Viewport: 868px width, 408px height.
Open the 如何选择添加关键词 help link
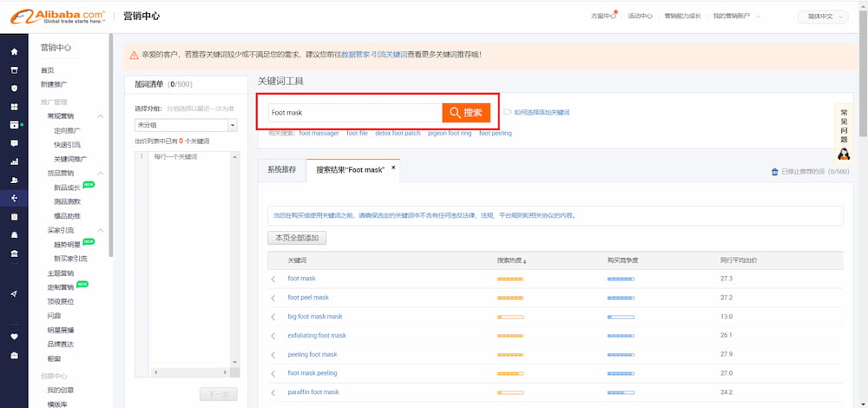coord(542,112)
